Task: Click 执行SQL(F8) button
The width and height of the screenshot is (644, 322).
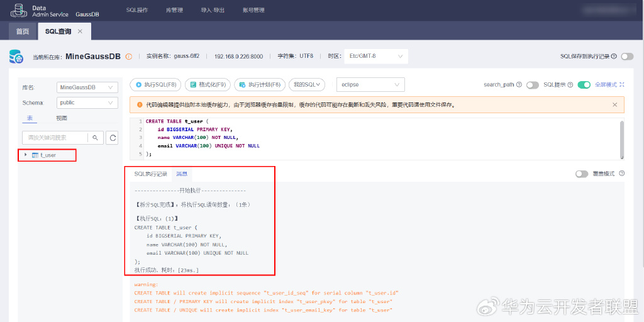Action: (156, 85)
